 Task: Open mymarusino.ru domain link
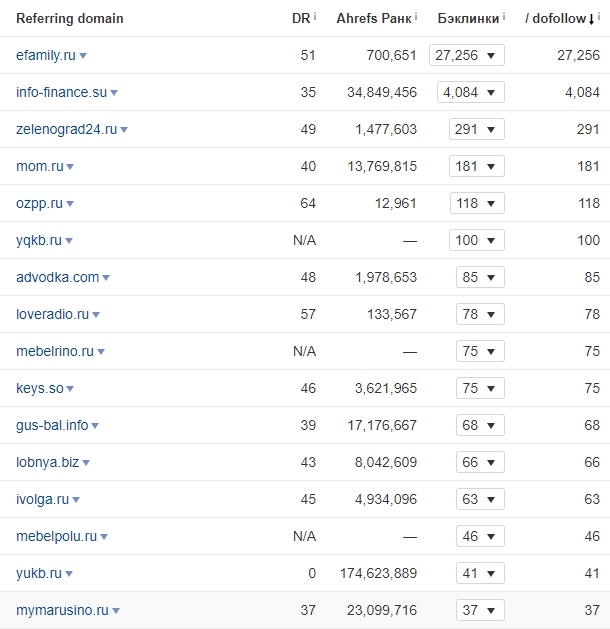[62, 610]
